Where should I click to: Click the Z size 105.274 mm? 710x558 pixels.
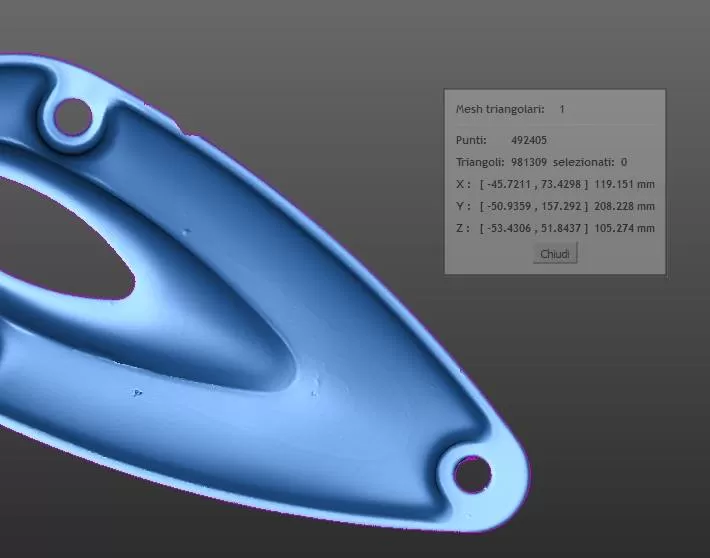[624, 228]
